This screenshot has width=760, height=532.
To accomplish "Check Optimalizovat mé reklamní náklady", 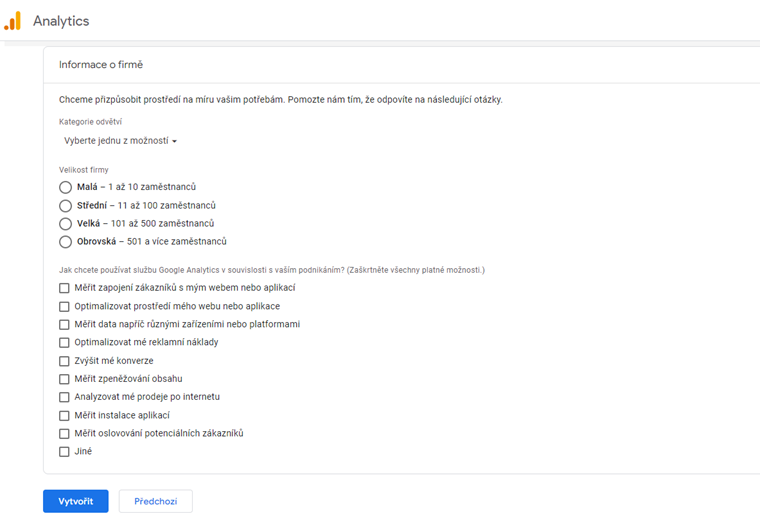I will (64, 342).
